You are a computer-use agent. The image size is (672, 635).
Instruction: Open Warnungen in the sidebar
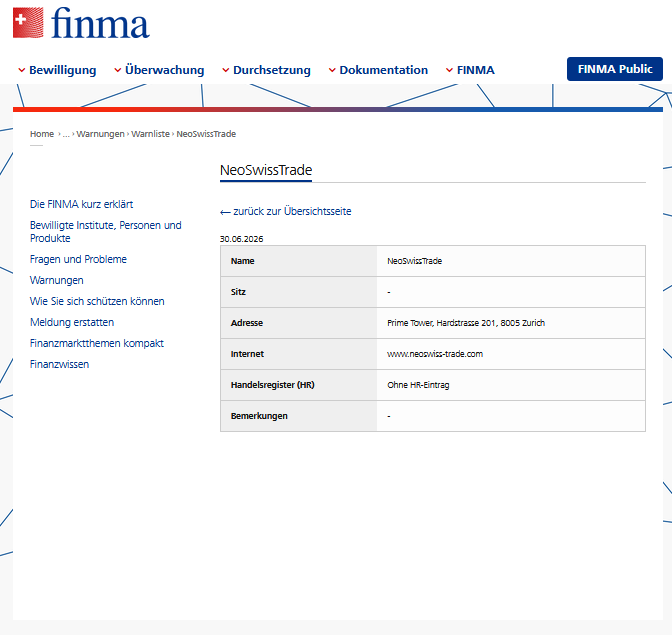pos(57,280)
